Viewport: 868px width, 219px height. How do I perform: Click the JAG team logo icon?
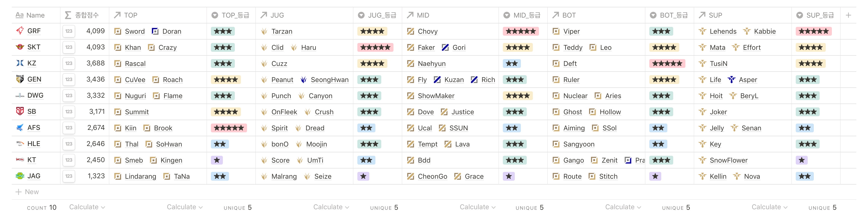click(x=20, y=176)
